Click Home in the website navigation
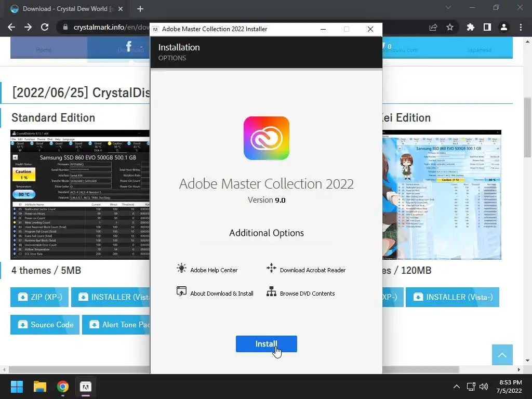This screenshot has height=399, width=532. coord(44,50)
